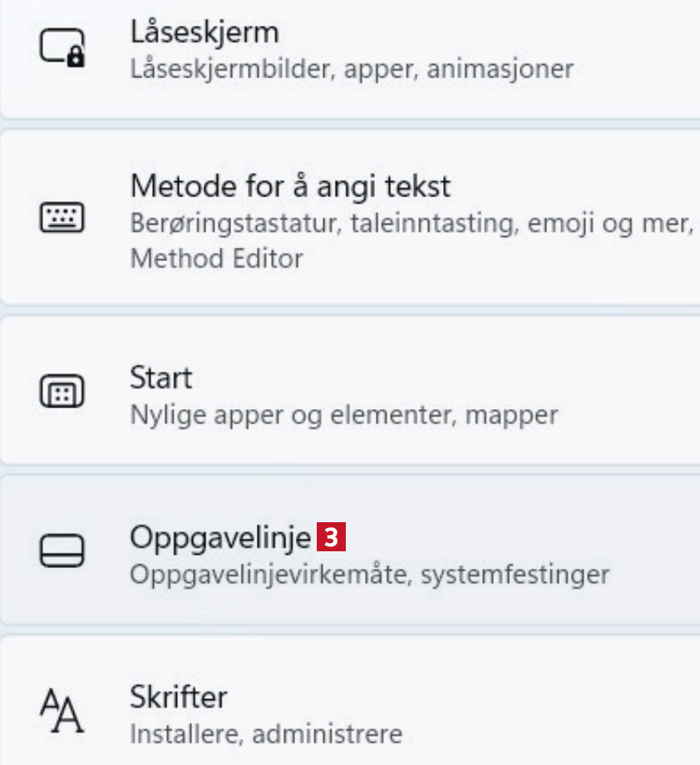Click the red number 3 badge
The width and height of the screenshot is (700, 765).
[331, 537]
